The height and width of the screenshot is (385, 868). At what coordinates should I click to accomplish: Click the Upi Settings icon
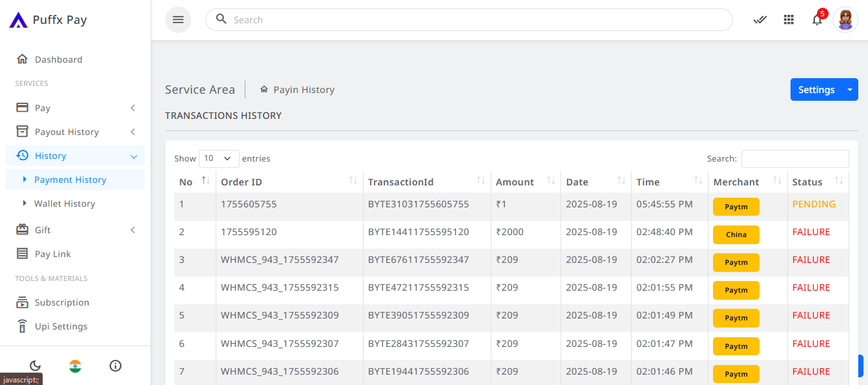23,326
